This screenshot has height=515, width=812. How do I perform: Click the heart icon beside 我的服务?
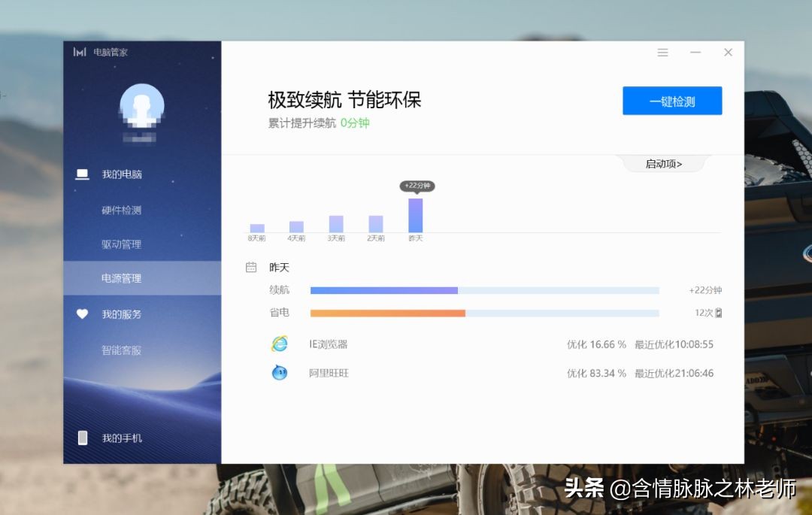(83, 314)
